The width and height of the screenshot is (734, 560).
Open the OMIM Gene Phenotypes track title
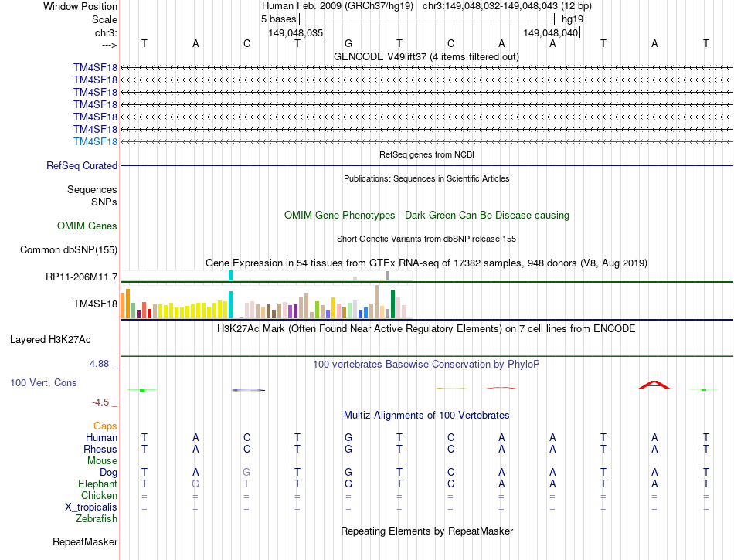[x=427, y=216]
